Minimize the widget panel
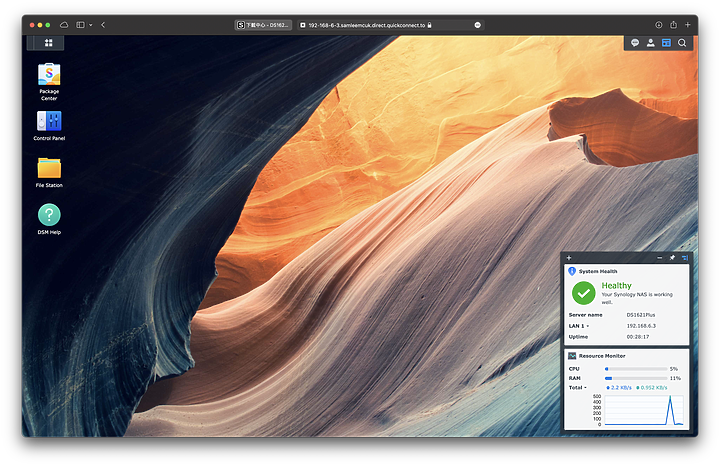The width and height of the screenshot is (720, 466). click(660, 258)
